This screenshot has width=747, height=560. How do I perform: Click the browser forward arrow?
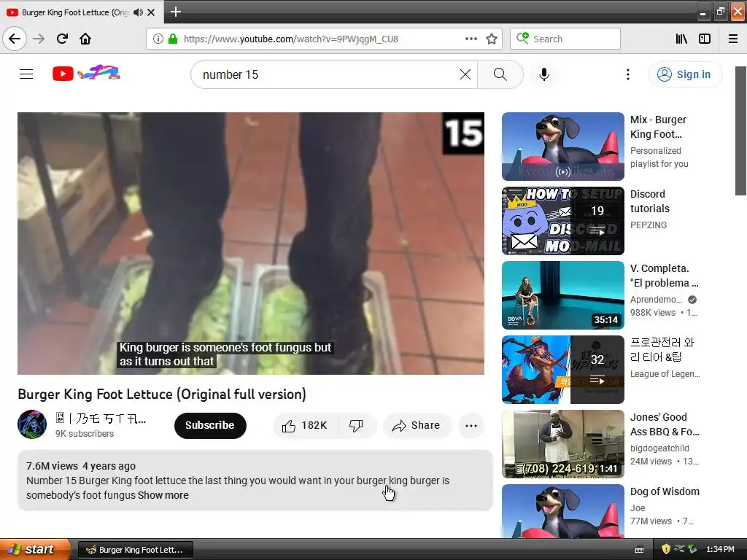coord(39,39)
